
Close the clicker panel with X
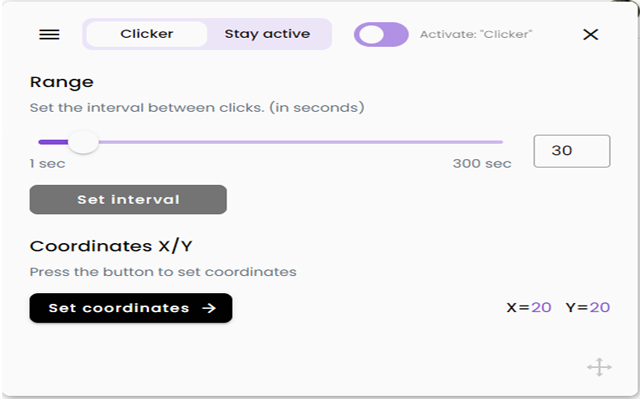(x=590, y=34)
